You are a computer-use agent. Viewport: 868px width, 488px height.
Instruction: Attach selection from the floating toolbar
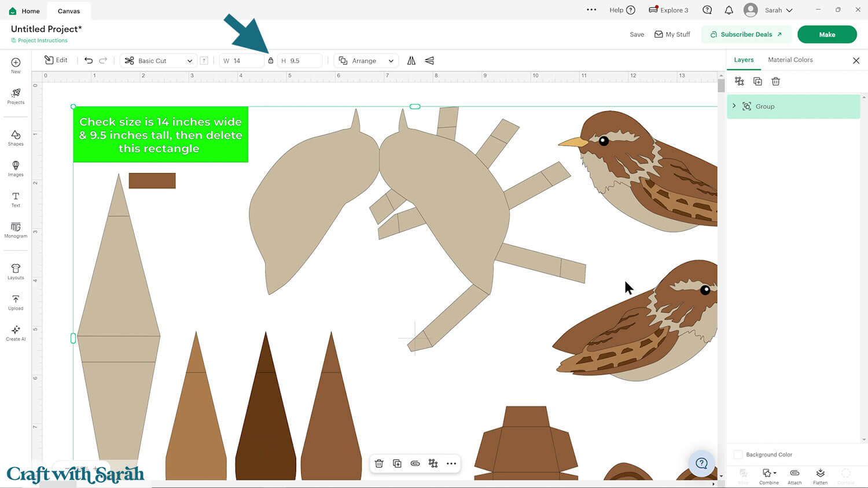point(415,463)
